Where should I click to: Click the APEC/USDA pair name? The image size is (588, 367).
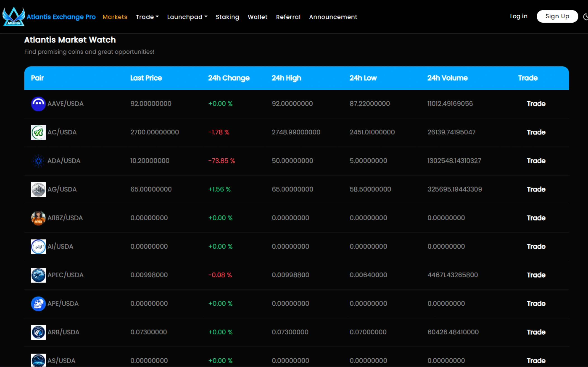66,275
